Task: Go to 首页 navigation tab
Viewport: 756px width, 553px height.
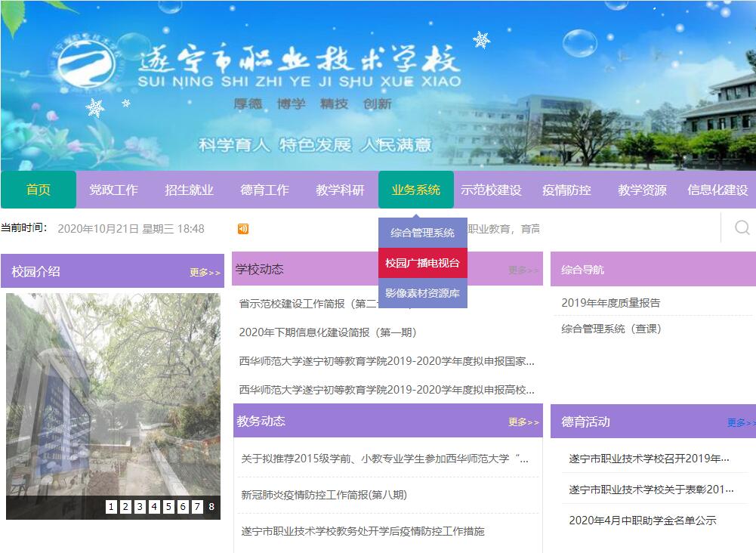Action: [39, 190]
